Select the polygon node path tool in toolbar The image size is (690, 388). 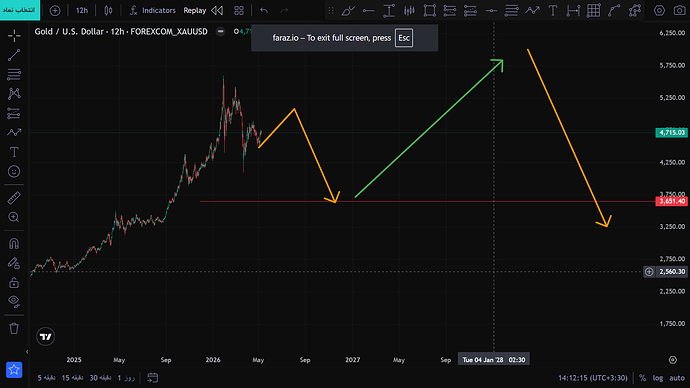tap(635, 11)
